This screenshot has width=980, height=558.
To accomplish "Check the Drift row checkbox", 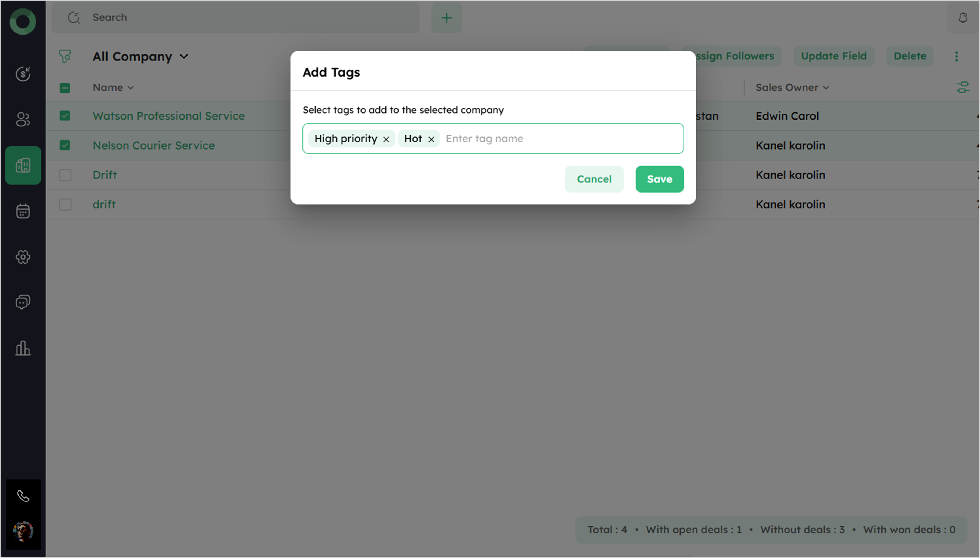I will click(x=65, y=175).
